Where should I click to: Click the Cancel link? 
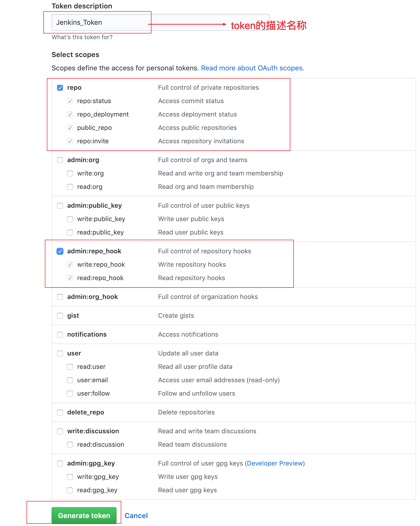pyautogui.click(x=136, y=516)
